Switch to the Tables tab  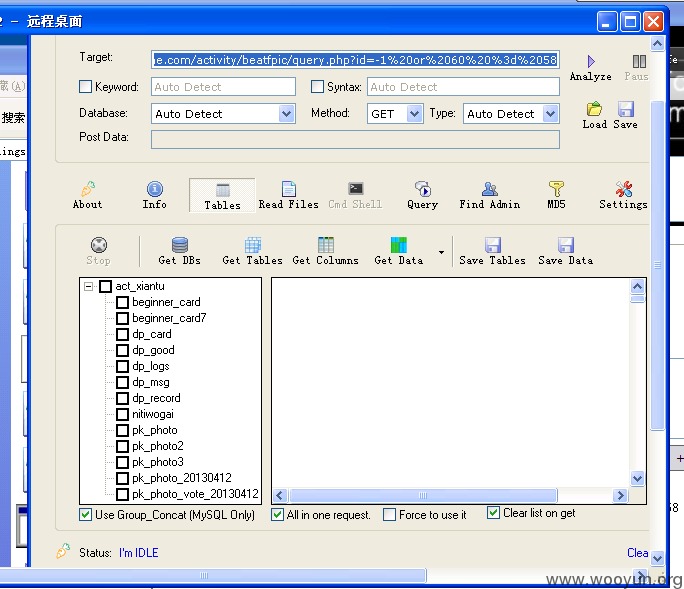[222, 195]
